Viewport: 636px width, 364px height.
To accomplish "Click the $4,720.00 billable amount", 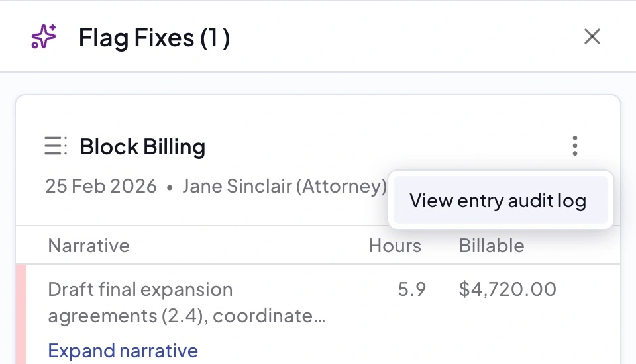I will tap(507, 289).
